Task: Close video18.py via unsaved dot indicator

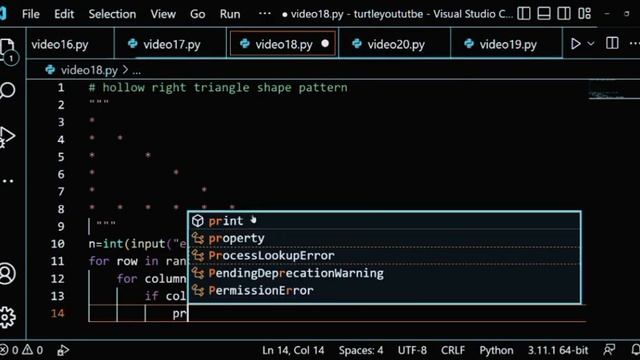Action: click(325, 43)
